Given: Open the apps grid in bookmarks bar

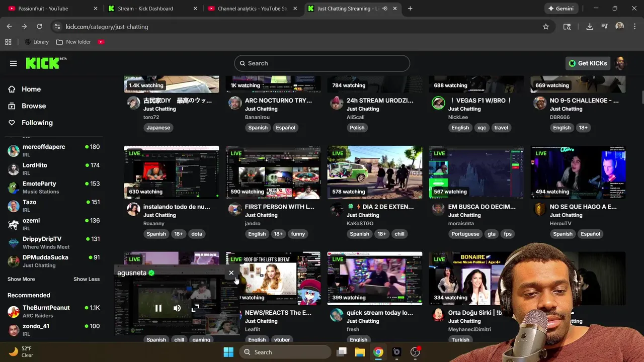Looking at the screenshot, I should (8, 42).
